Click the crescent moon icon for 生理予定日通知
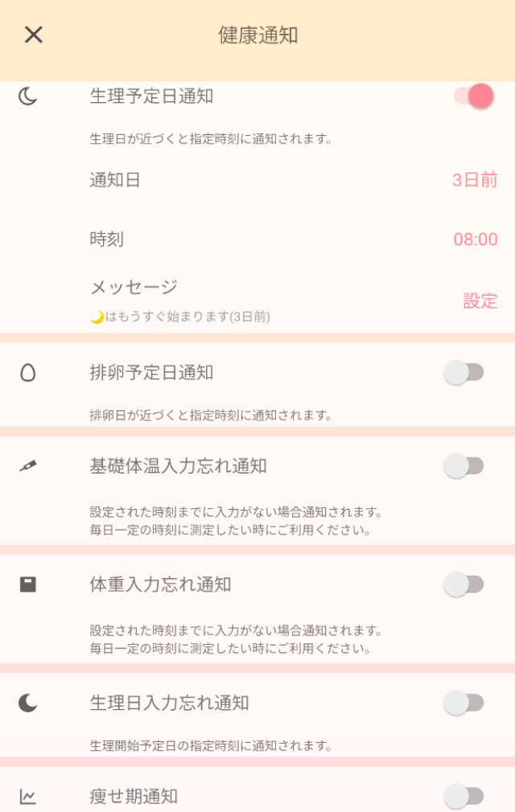 (27, 96)
